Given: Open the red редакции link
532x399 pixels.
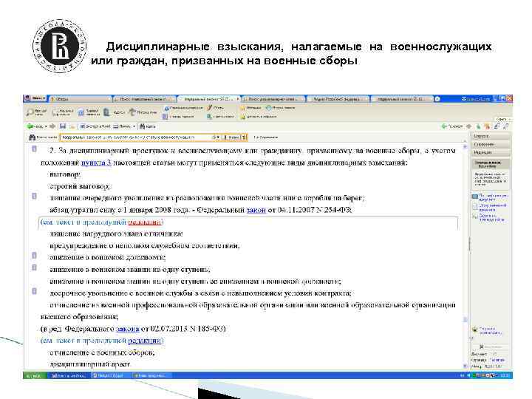Looking at the screenshot, I should 145,222.
